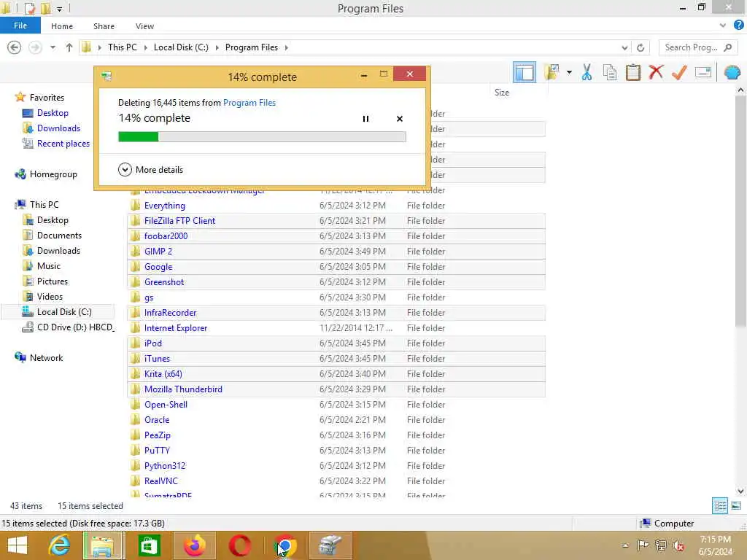This screenshot has height=560, width=747.
Task: Expand the dropdown arrow after Program Files breadcrumb
Action: pyautogui.click(x=286, y=47)
